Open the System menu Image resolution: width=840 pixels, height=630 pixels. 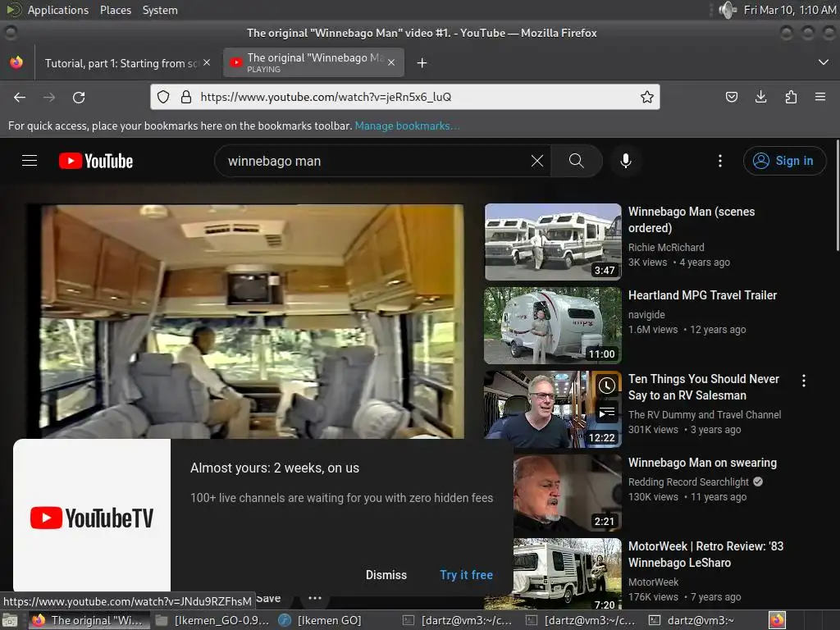click(x=160, y=10)
